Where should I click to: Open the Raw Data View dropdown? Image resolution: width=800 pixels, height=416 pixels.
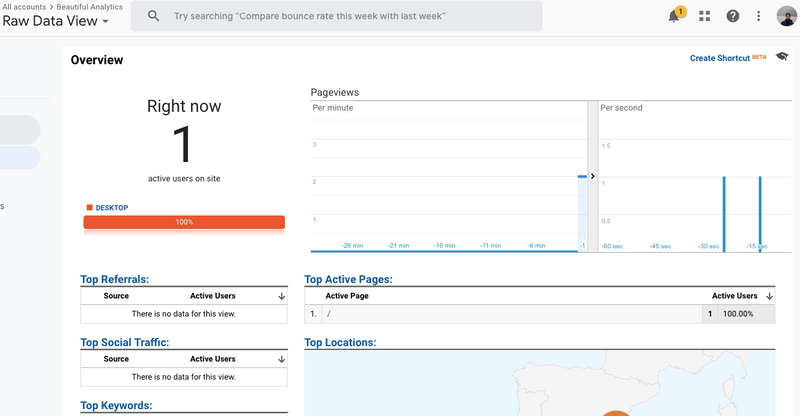tap(55, 21)
